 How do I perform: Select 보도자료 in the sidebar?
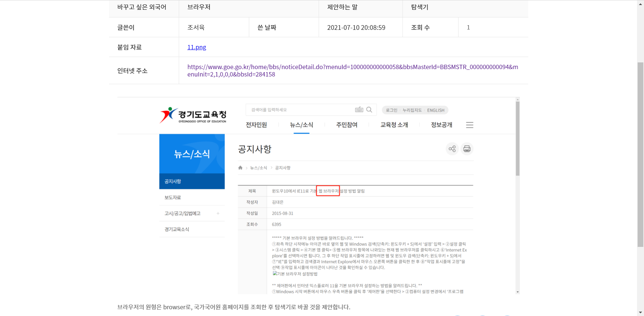click(173, 198)
